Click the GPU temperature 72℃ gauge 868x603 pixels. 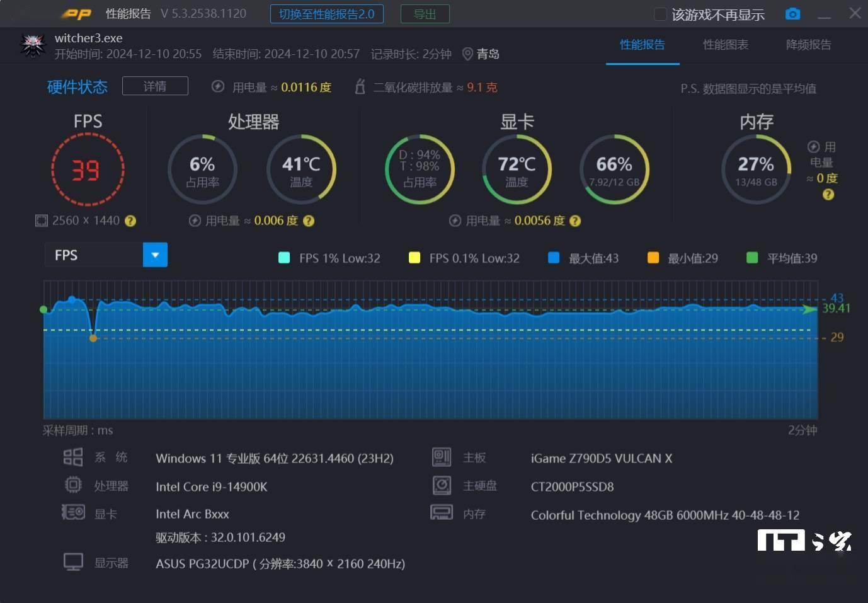click(517, 169)
